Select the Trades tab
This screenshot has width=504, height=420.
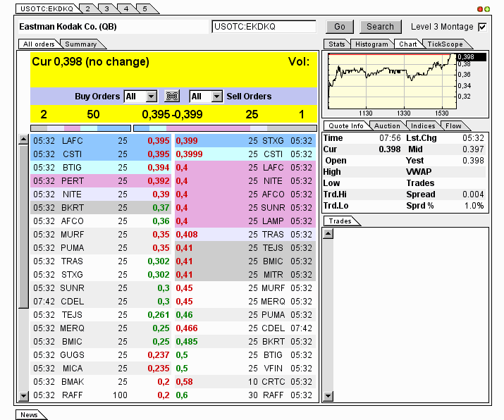click(x=340, y=221)
